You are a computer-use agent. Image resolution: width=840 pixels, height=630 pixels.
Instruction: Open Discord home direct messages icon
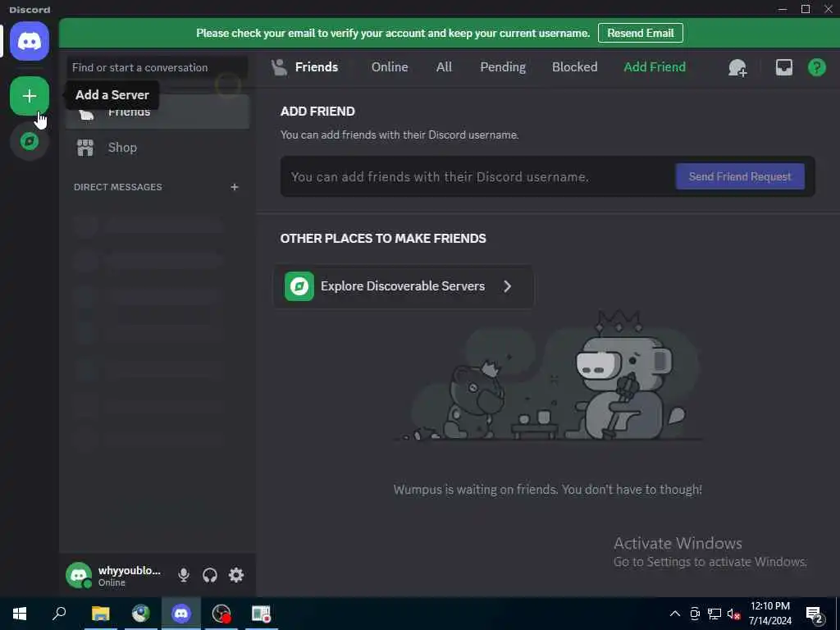pos(30,41)
